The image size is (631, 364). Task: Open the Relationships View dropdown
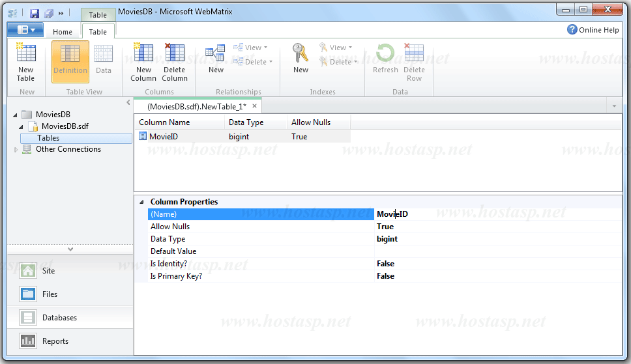(x=251, y=48)
